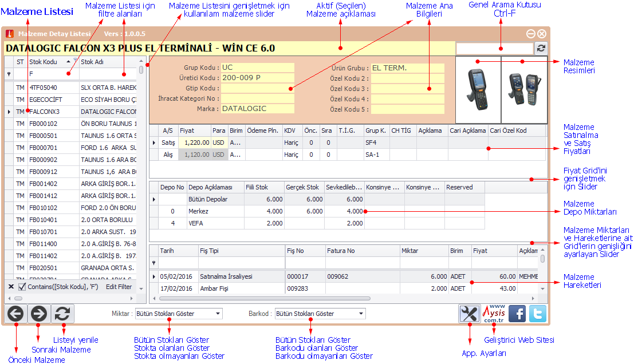634x364 pixels.
Task: Click the Fiş Tipi column header
Action: click(241, 251)
